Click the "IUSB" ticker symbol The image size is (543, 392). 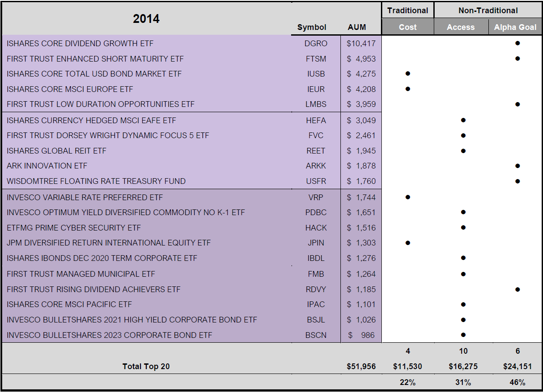tap(316, 73)
